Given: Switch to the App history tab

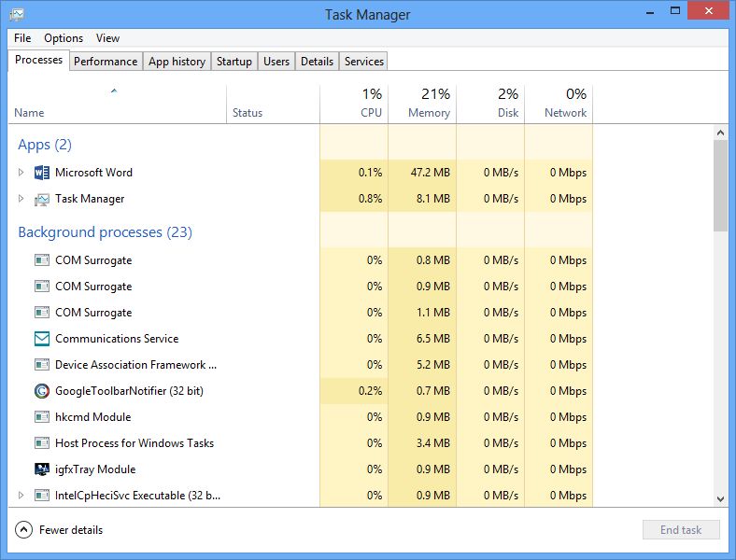Looking at the screenshot, I should (x=177, y=62).
